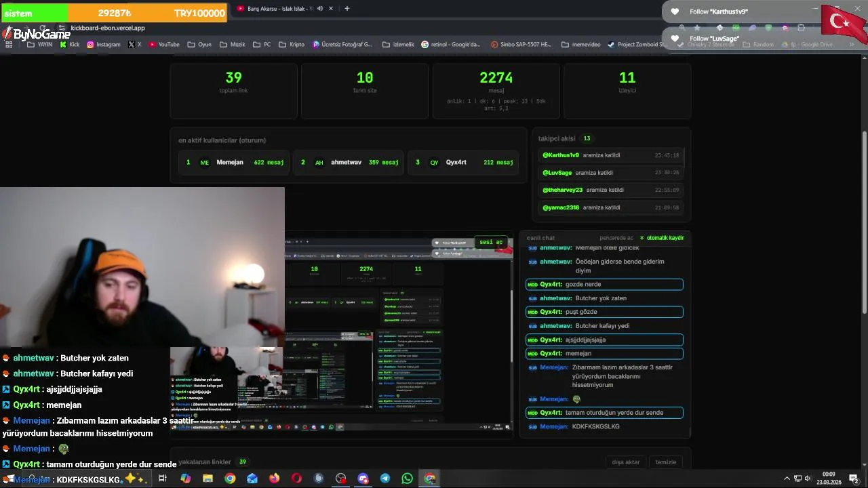Click ahmetwav message 'Butcher kafayı yedi'

(604, 326)
